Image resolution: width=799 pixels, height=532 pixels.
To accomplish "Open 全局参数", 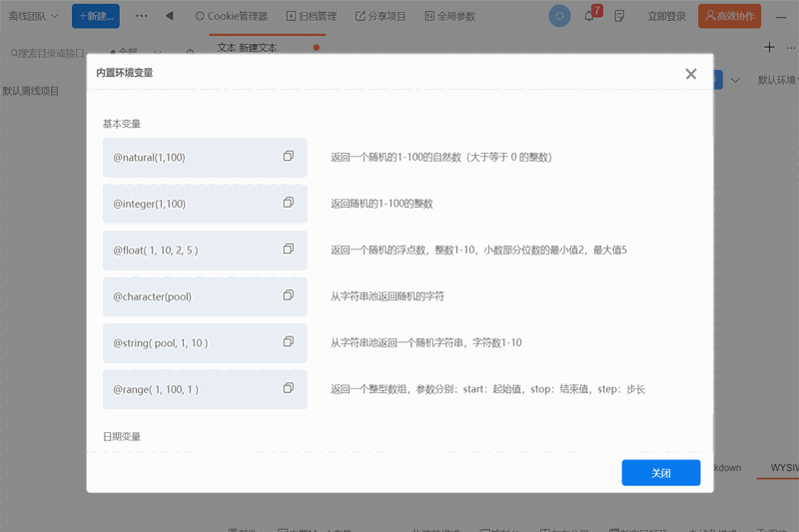I will [450, 16].
